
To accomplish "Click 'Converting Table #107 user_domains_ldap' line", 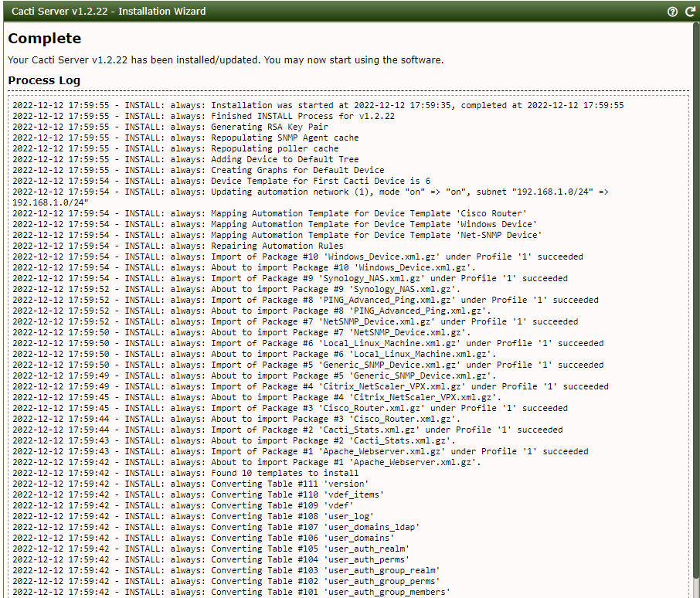I will point(216,527).
